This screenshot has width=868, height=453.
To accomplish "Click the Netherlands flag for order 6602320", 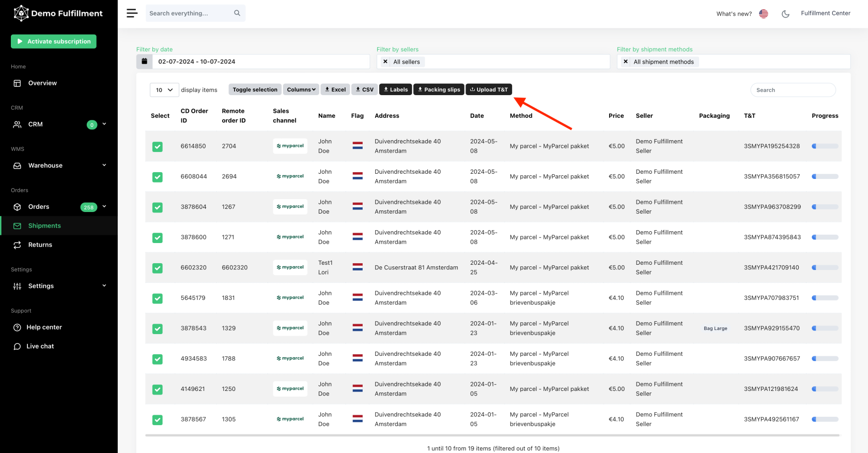I will coord(358,267).
